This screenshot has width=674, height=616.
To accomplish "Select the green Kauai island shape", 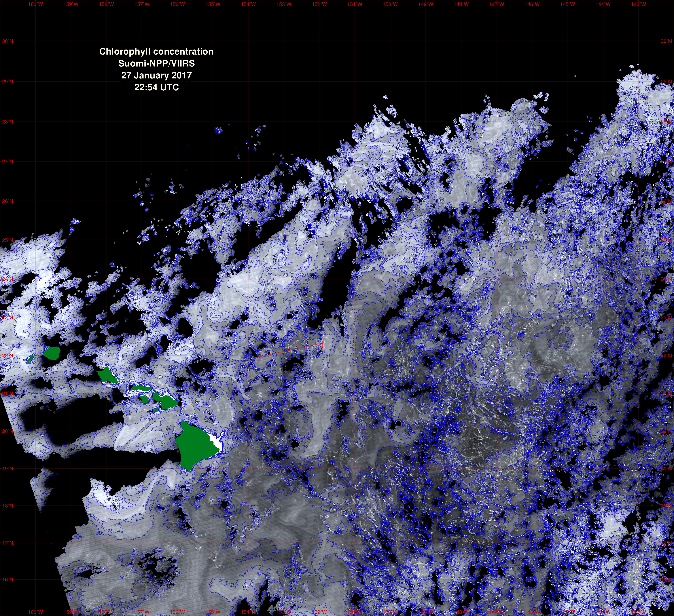I will coord(51,353).
